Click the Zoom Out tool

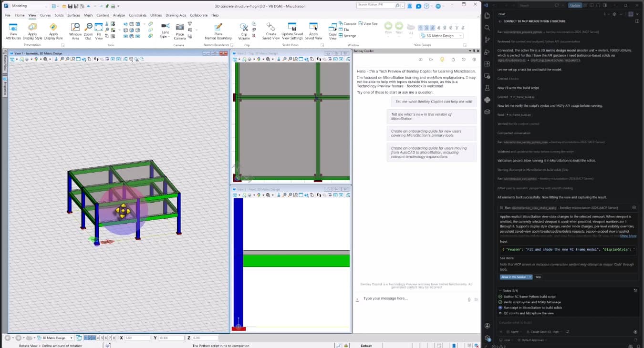[x=88, y=31]
